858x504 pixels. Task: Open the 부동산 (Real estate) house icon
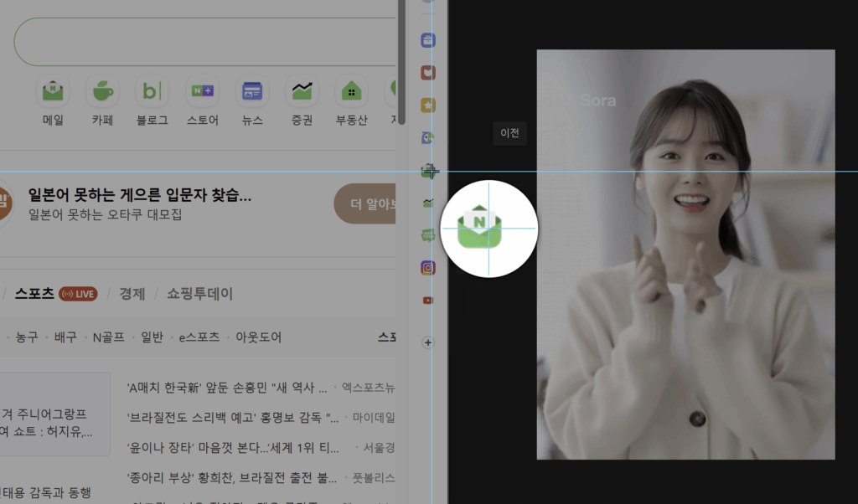coord(351,90)
